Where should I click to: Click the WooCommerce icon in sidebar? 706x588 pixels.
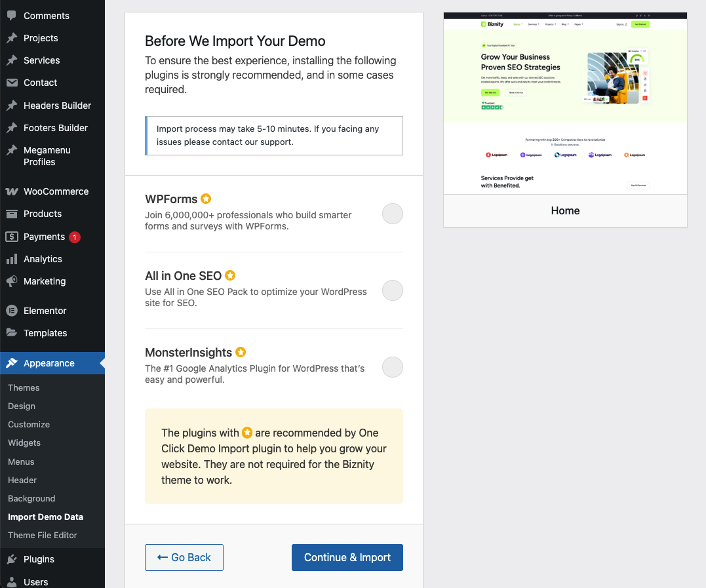12,191
